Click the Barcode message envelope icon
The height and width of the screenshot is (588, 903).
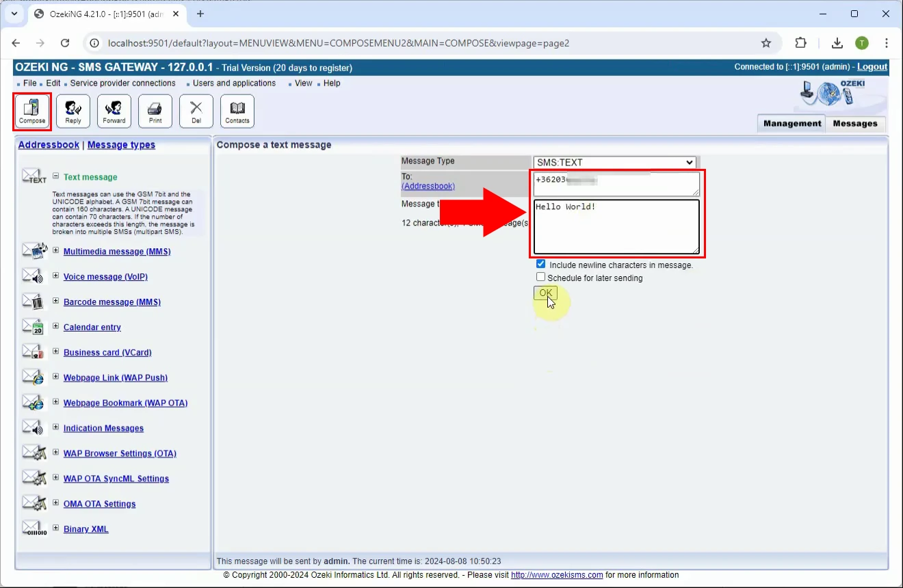pyautogui.click(x=33, y=302)
